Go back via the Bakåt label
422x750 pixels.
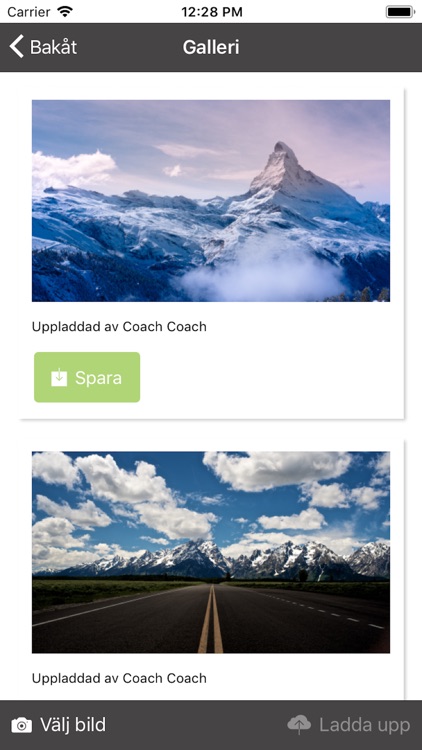click(x=53, y=47)
